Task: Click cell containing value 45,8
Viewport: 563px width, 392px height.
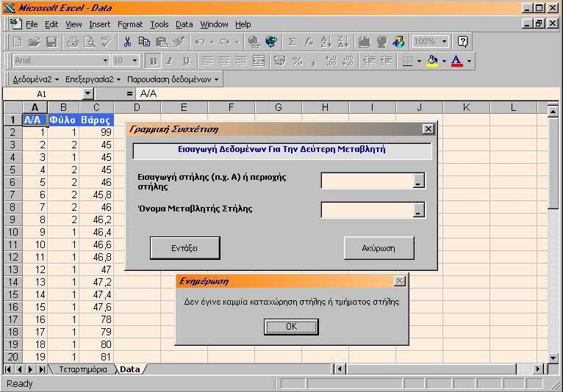Action: tap(96, 195)
